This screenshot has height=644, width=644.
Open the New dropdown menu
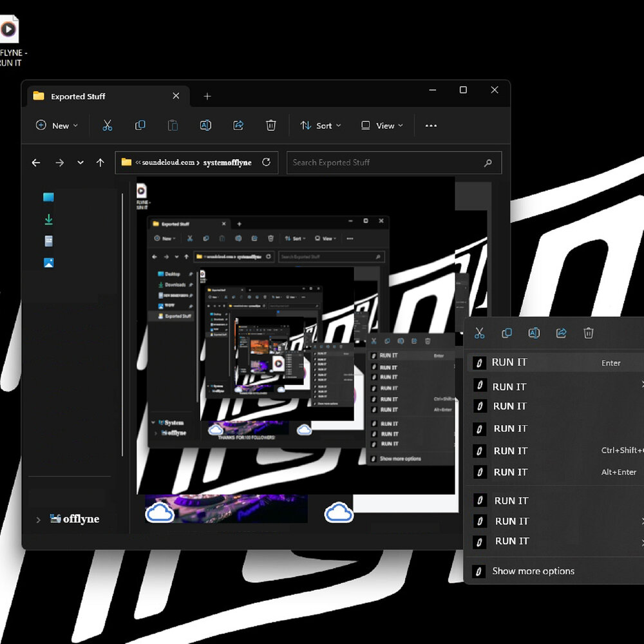[57, 126]
